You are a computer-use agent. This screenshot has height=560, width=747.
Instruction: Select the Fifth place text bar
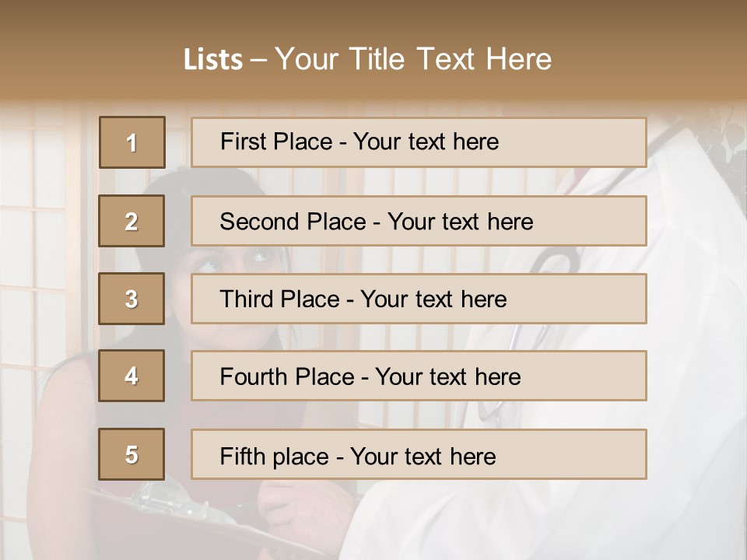point(419,454)
